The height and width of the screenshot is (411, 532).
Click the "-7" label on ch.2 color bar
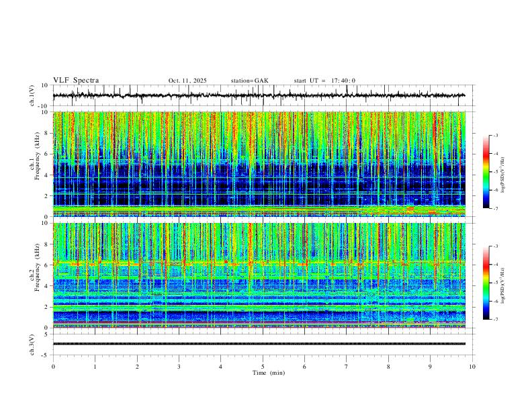[x=496, y=320]
